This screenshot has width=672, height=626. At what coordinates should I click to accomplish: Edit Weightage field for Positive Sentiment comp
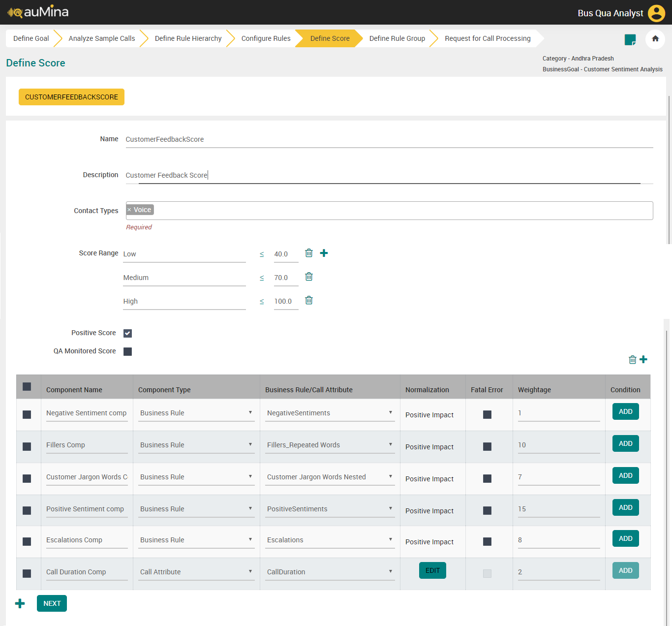(559, 509)
